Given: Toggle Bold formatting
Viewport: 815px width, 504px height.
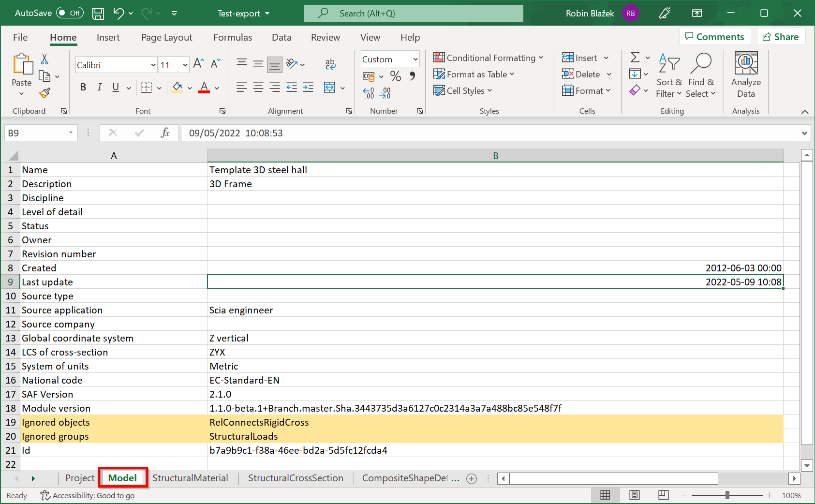Looking at the screenshot, I should [x=83, y=87].
